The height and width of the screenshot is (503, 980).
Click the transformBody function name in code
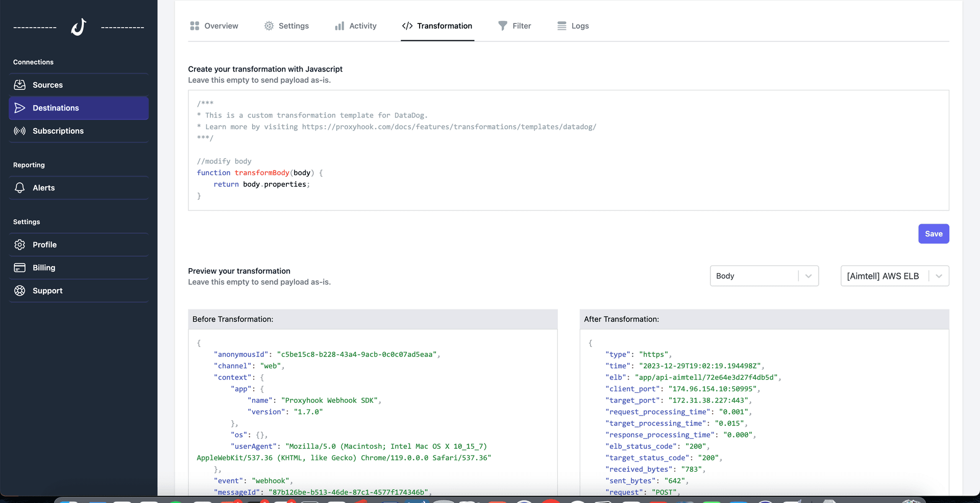(262, 173)
